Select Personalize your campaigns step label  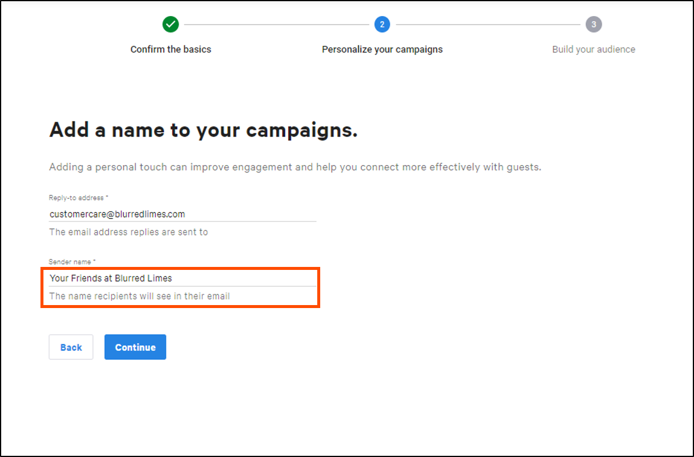[382, 49]
